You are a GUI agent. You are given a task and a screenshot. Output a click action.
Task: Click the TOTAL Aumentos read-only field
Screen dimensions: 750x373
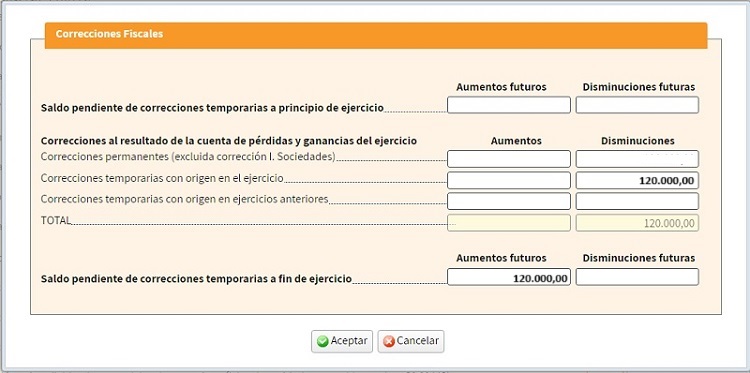tap(509, 223)
